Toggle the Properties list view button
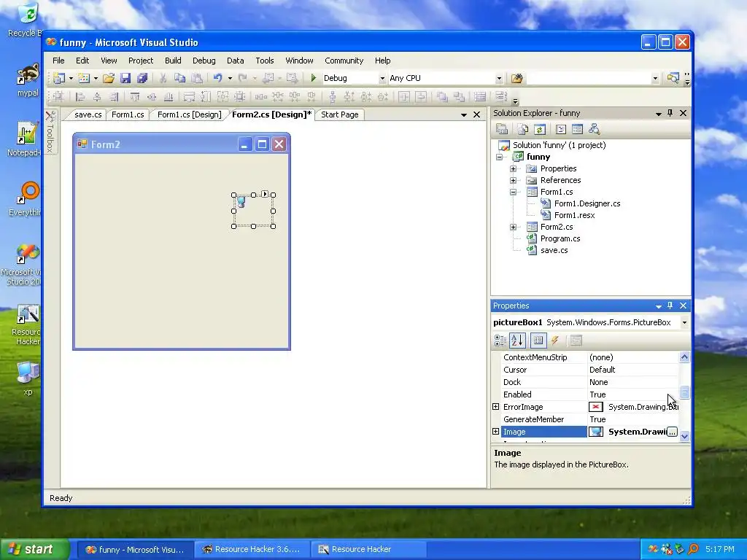747x560 pixels. click(x=538, y=341)
